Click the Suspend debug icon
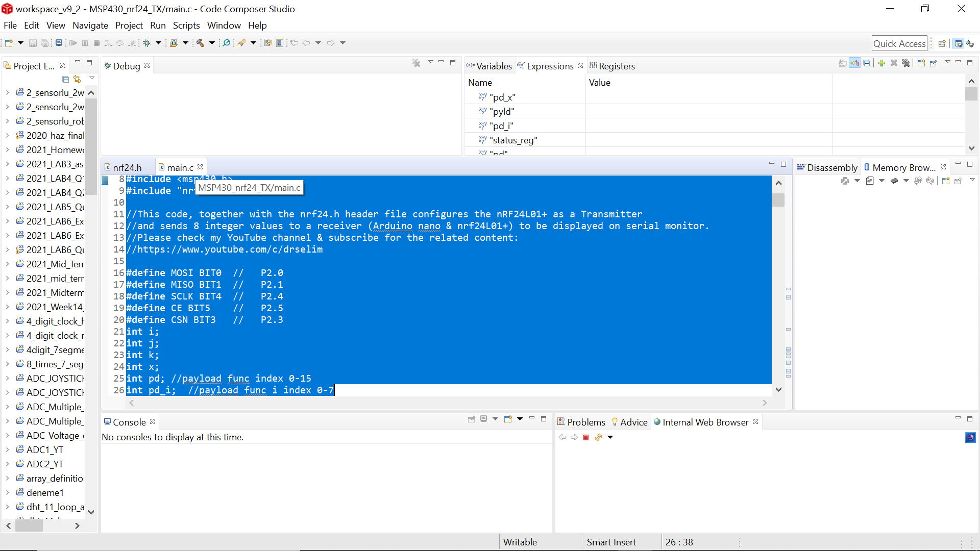This screenshot has height=551, width=980. click(85, 43)
